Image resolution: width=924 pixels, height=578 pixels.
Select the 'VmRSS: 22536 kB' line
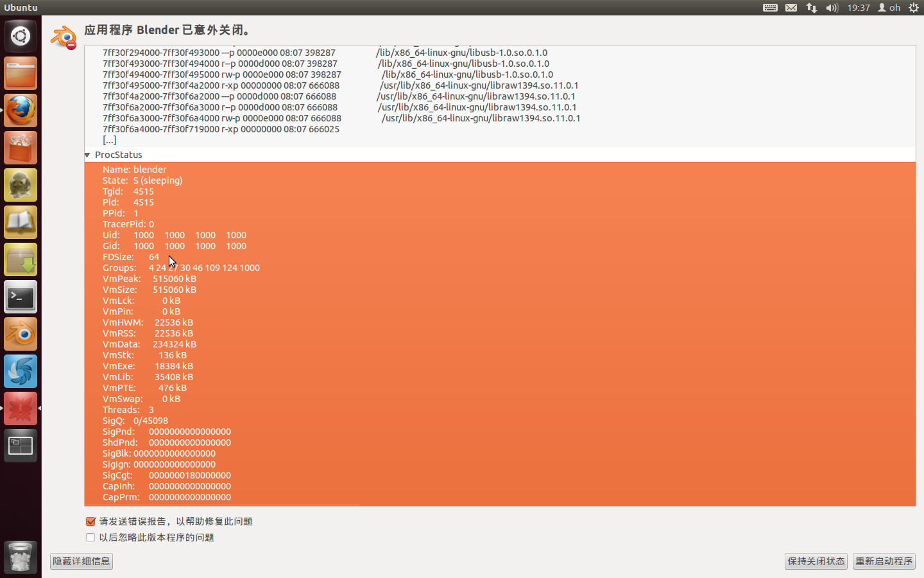pos(148,333)
